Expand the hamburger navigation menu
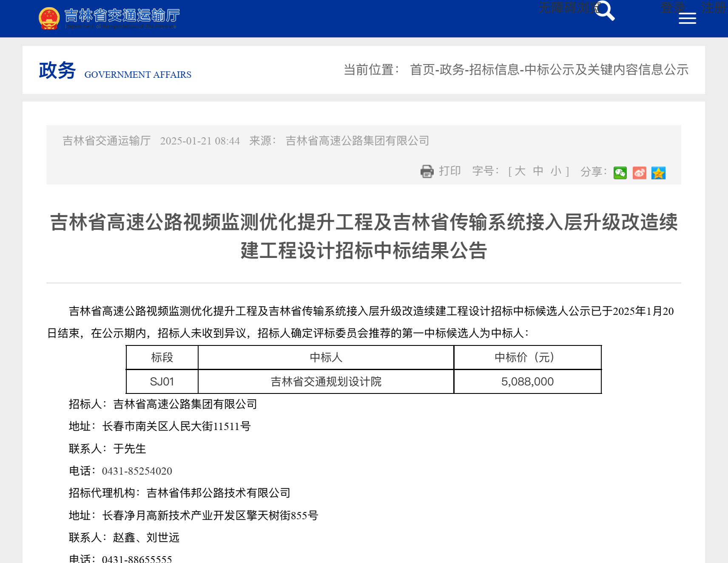Screen dimensions: 728x563 tap(687, 18)
